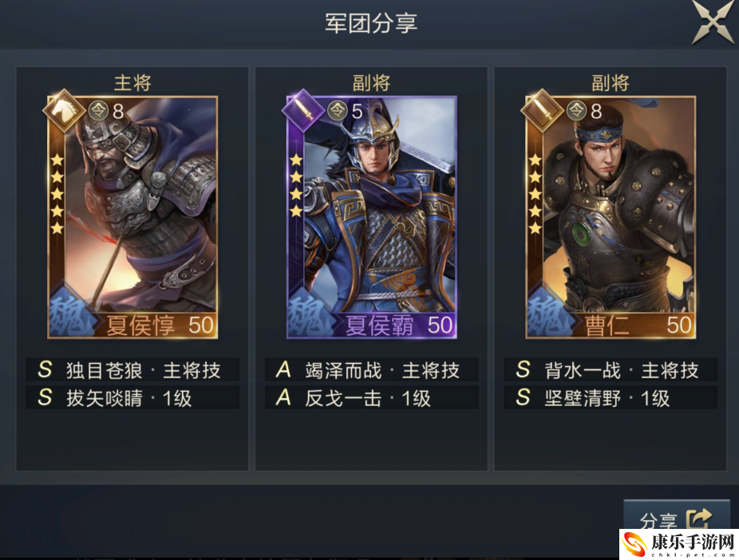Click the 魏 faction emblem on 曹仁 card
This screenshot has width=739, height=560.
pos(550,312)
